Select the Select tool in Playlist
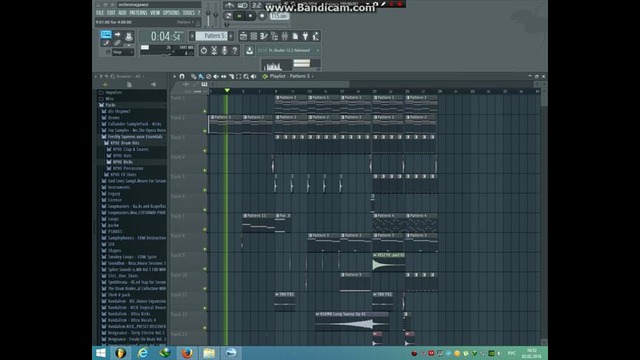Image resolution: width=640 pixels, height=360 pixels. pos(238,76)
